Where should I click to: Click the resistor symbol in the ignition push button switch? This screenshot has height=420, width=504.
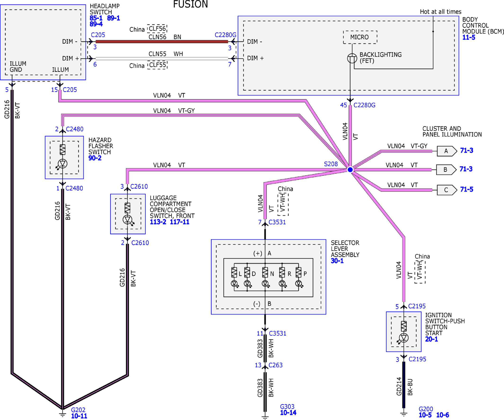(404, 326)
